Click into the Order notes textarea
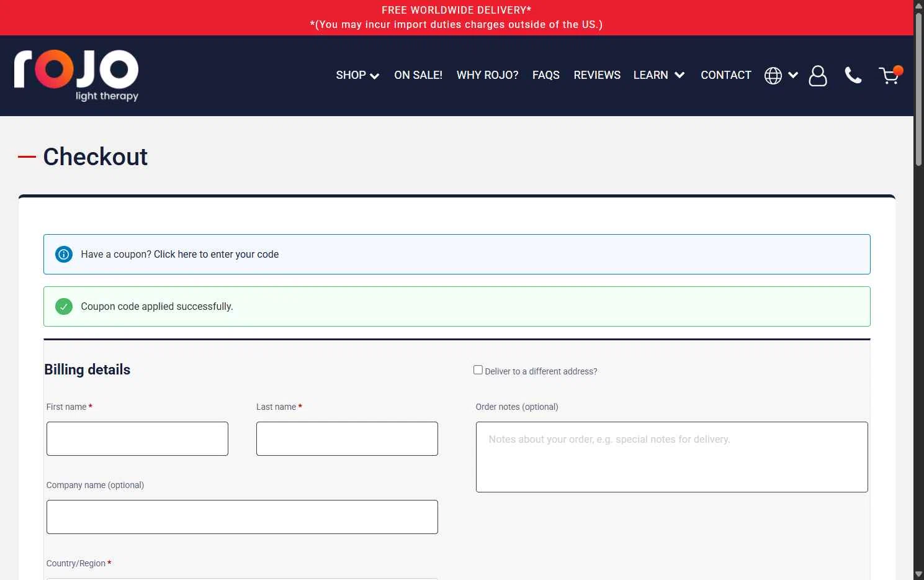 coord(671,457)
